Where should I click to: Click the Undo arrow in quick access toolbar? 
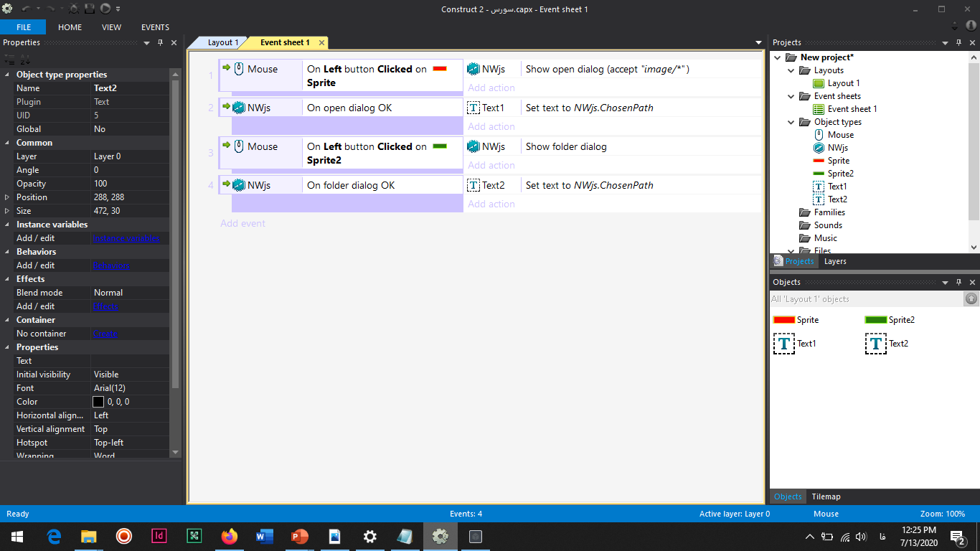tap(26, 9)
